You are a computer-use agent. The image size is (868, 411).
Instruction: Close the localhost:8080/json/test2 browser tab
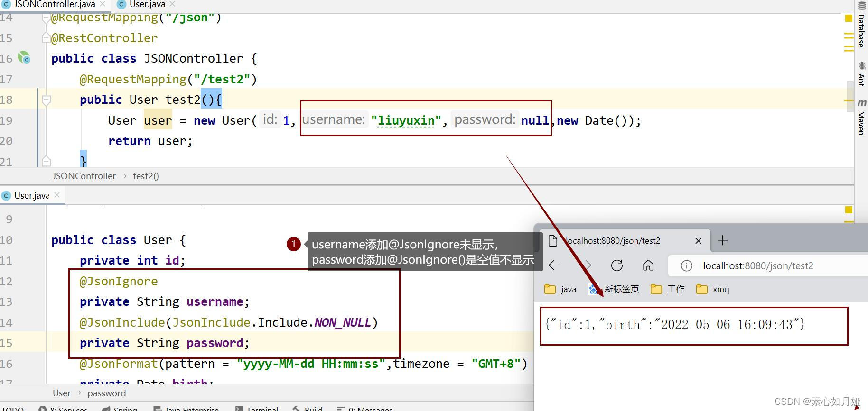point(698,241)
